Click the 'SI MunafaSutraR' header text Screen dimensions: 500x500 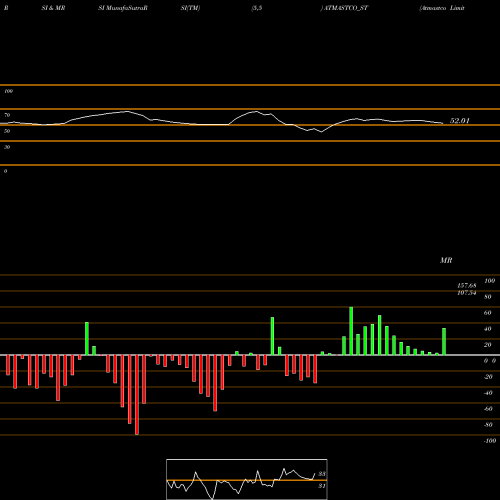pos(123,8)
